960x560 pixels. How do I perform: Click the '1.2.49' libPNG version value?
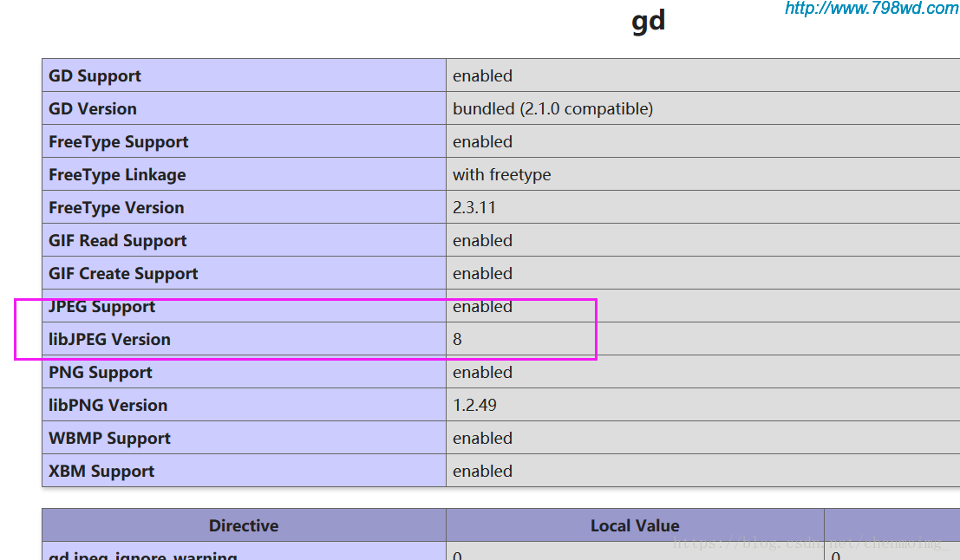pyautogui.click(x=474, y=406)
